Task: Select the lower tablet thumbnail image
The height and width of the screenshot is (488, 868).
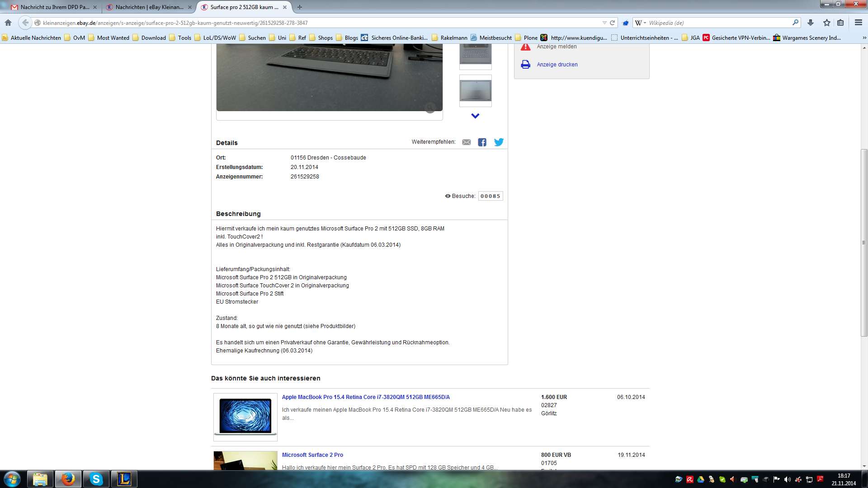Action: (x=475, y=91)
